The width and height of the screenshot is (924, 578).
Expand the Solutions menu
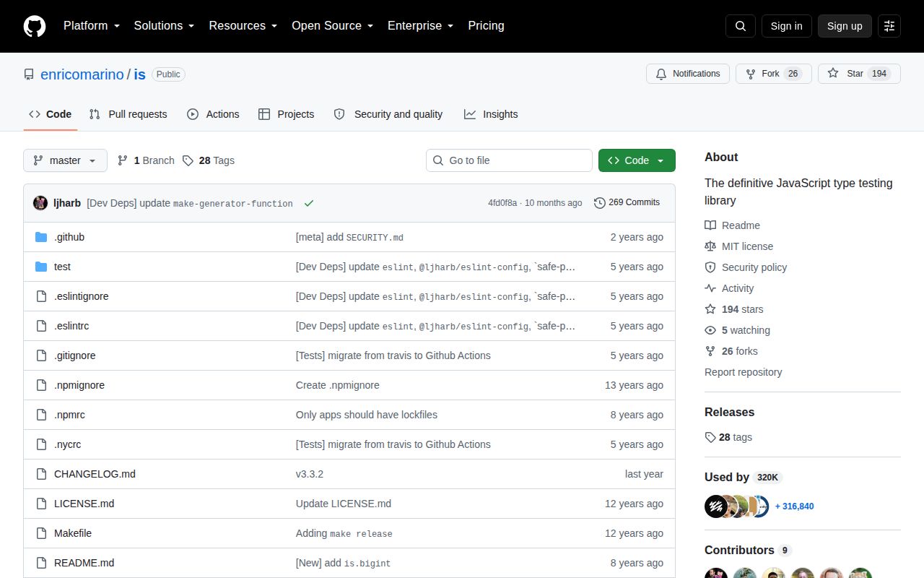(164, 26)
